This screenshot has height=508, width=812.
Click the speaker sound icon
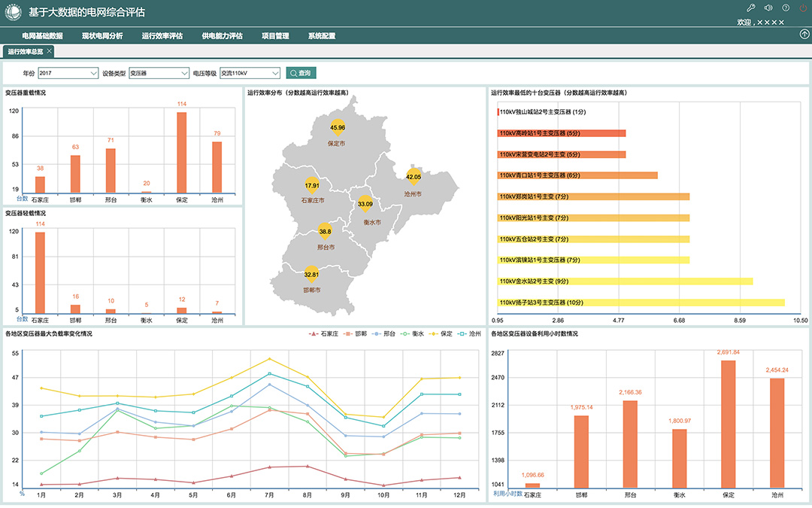coord(768,8)
